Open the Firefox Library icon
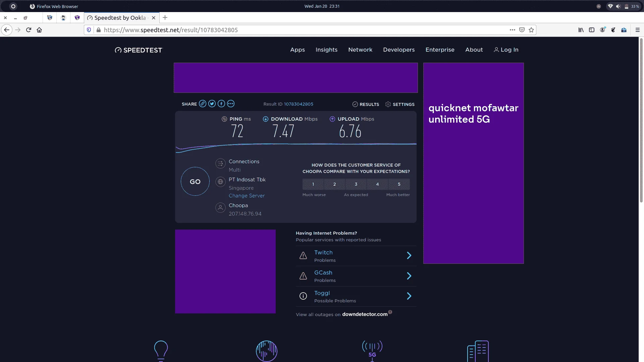The height and width of the screenshot is (362, 644). pyautogui.click(x=581, y=30)
